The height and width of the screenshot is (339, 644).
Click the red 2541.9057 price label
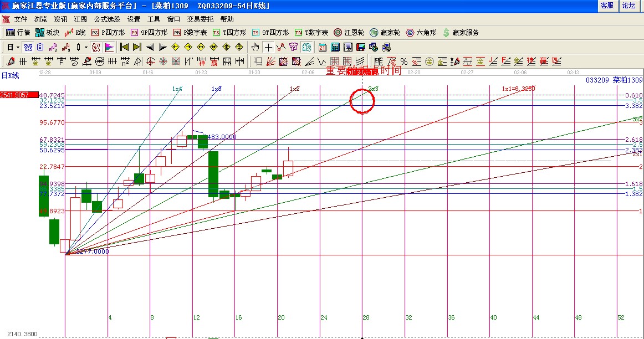(x=19, y=95)
